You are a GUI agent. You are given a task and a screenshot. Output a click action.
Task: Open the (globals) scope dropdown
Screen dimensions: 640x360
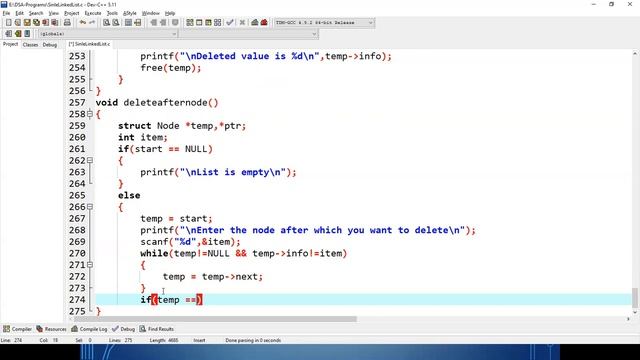[108, 34]
